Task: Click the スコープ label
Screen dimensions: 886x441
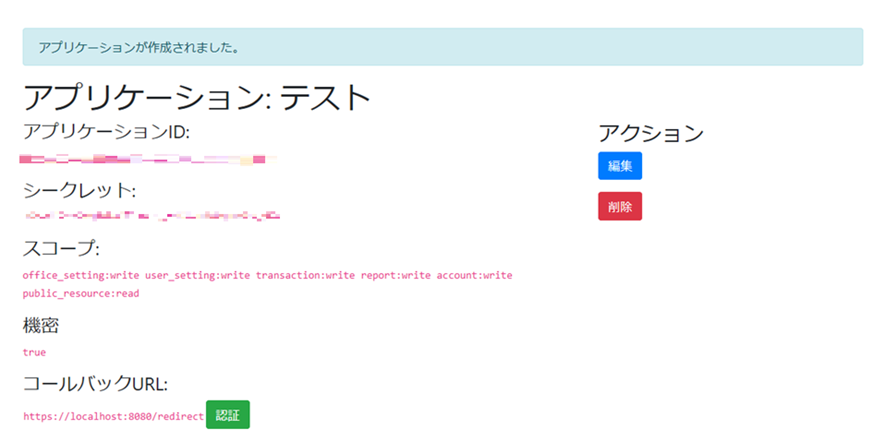Action: pos(61,248)
